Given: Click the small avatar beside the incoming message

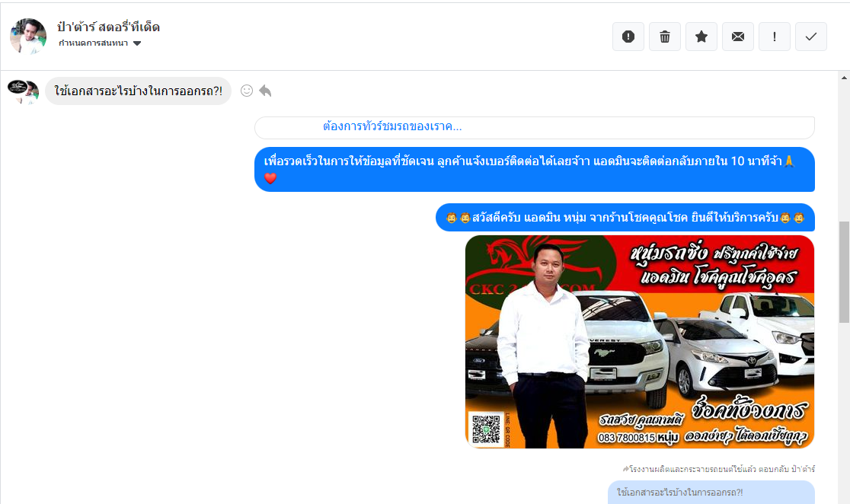Looking at the screenshot, I should (x=23, y=91).
